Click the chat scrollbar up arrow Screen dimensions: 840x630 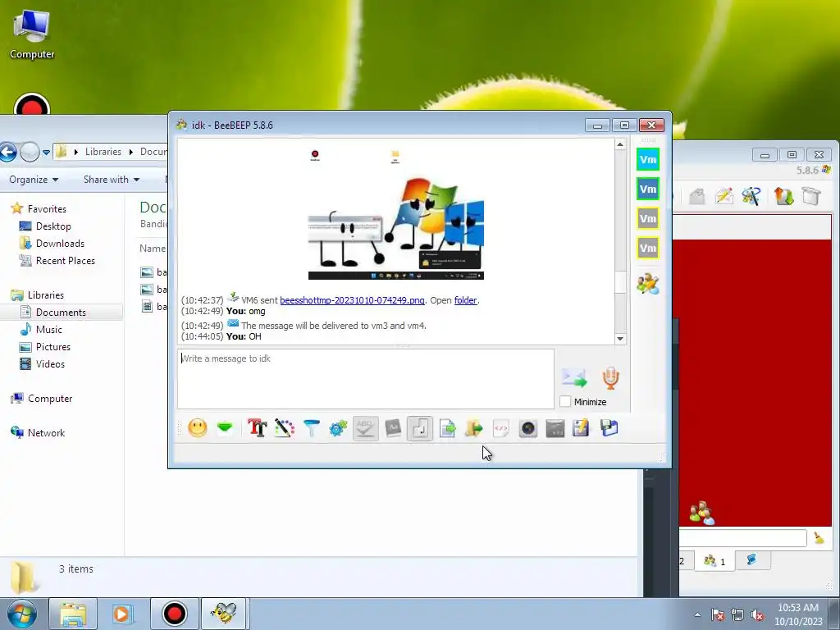coord(620,144)
